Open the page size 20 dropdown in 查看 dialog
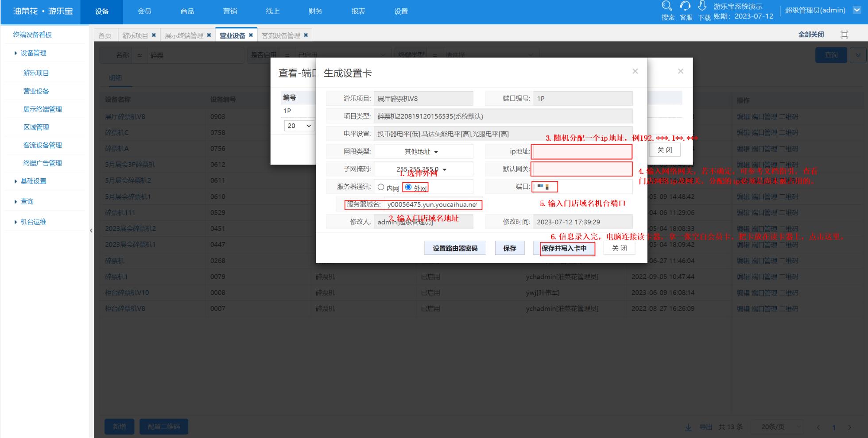This screenshot has width=868, height=438. pyautogui.click(x=299, y=126)
